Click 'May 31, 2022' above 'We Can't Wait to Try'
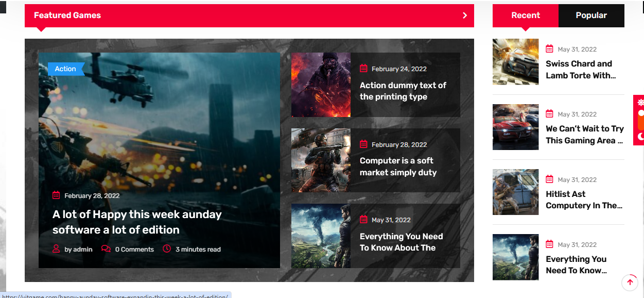The width and height of the screenshot is (644, 298). click(x=577, y=114)
